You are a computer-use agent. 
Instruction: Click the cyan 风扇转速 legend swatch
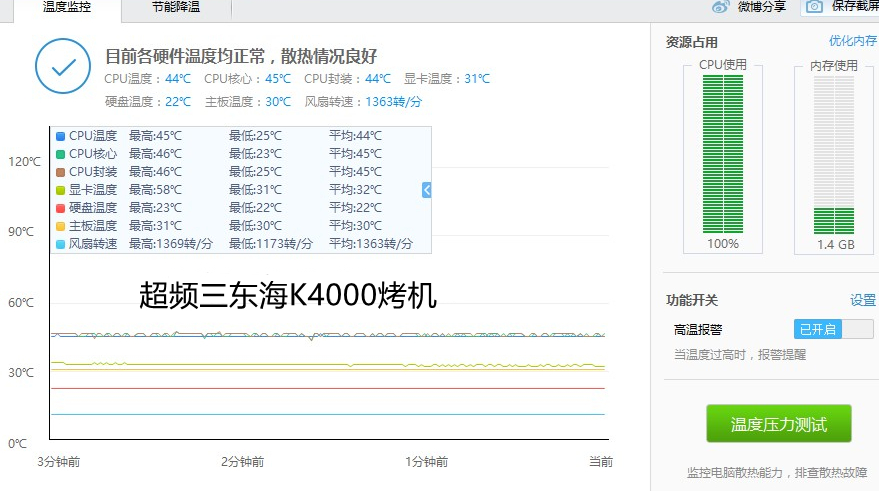pos(61,244)
